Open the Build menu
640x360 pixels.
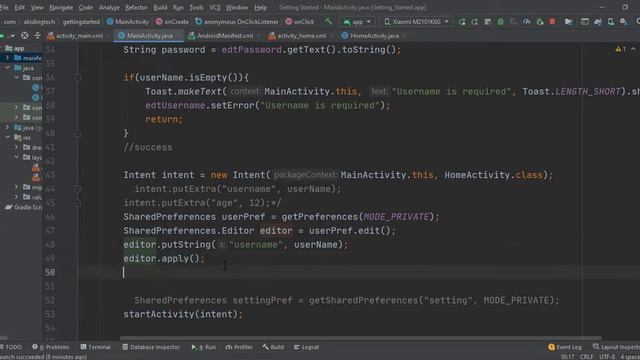click(x=160, y=7)
